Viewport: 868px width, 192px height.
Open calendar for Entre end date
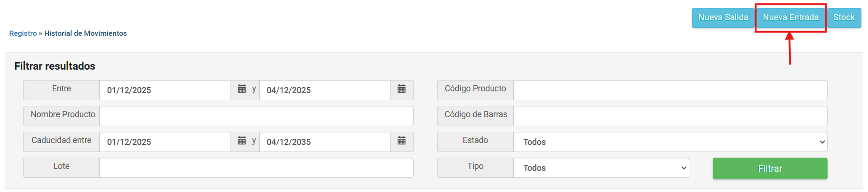(x=401, y=89)
